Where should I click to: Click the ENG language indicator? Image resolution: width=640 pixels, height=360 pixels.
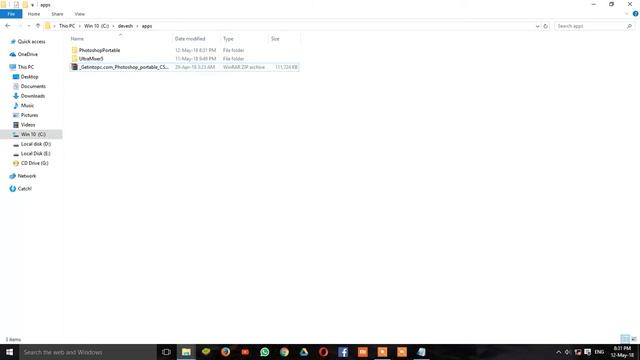pos(599,352)
